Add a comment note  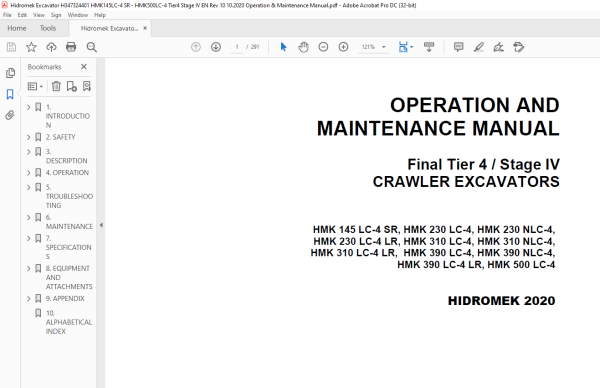458,47
